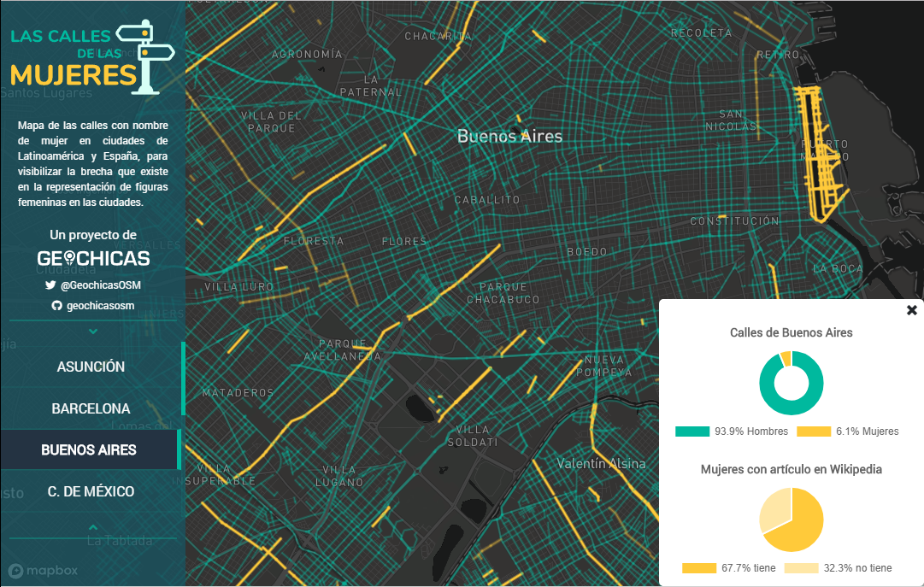This screenshot has height=587, width=924.
Task: Click the Villa del Parque label
Action: 272,121
